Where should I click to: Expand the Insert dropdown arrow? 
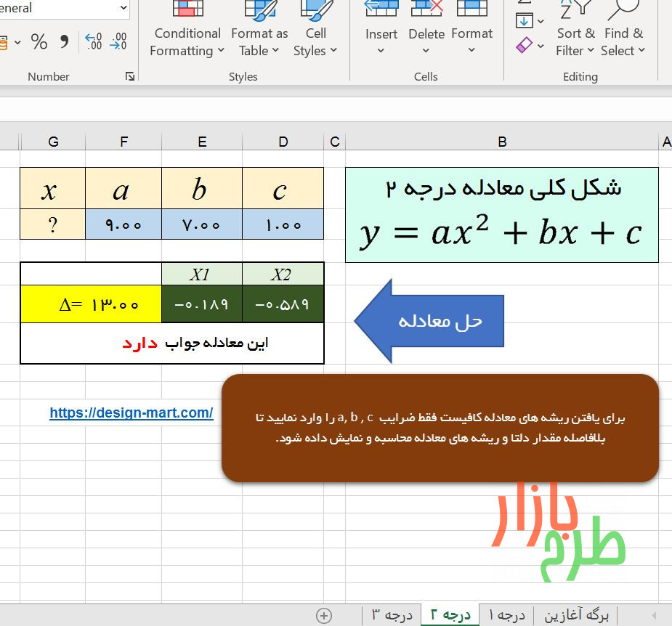(x=381, y=49)
